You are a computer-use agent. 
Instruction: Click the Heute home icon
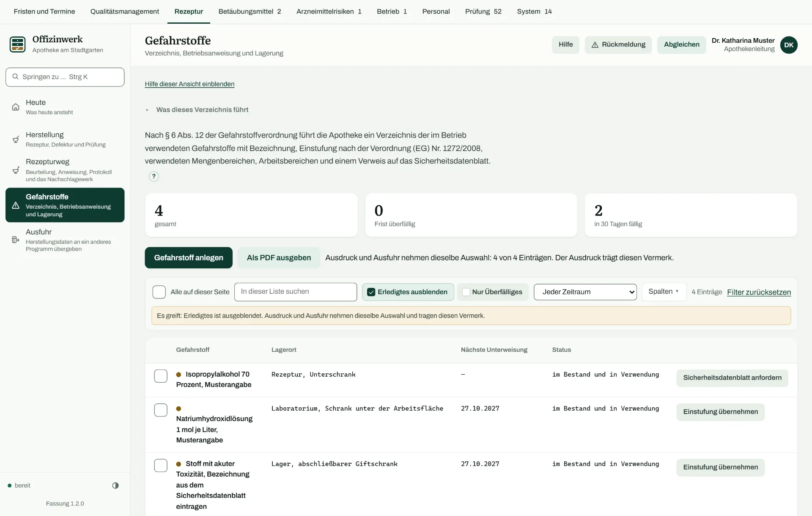tap(16, 107)
